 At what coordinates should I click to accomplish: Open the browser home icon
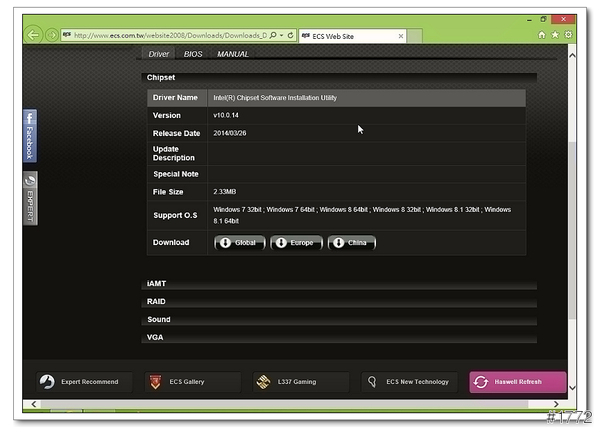(543, 35)
